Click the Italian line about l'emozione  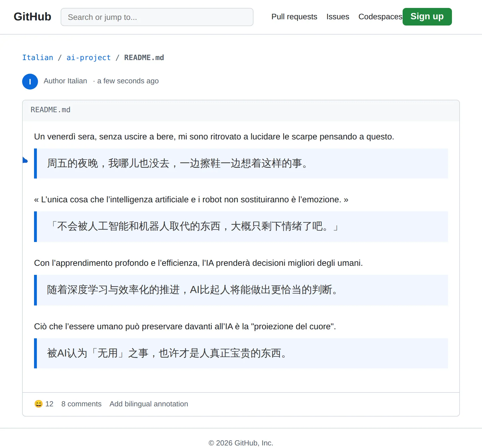[191, 199]
